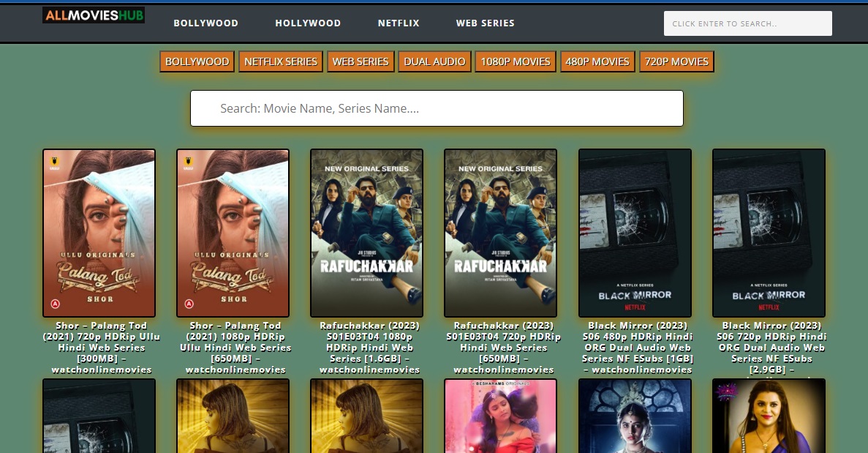The width and height of the screenshot is (868, 453).
Task: Open the second-row blue window bride poster
Action: pyautogui.click(x=635, y=416)
